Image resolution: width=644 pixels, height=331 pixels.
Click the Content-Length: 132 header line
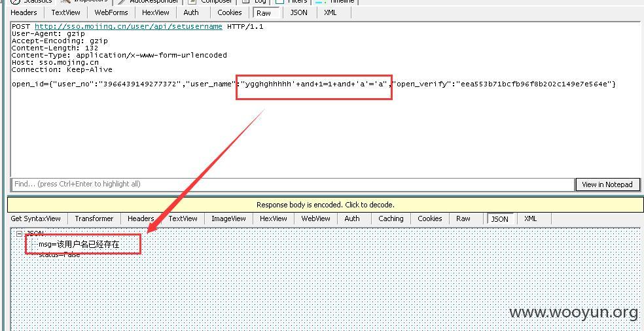54,48
